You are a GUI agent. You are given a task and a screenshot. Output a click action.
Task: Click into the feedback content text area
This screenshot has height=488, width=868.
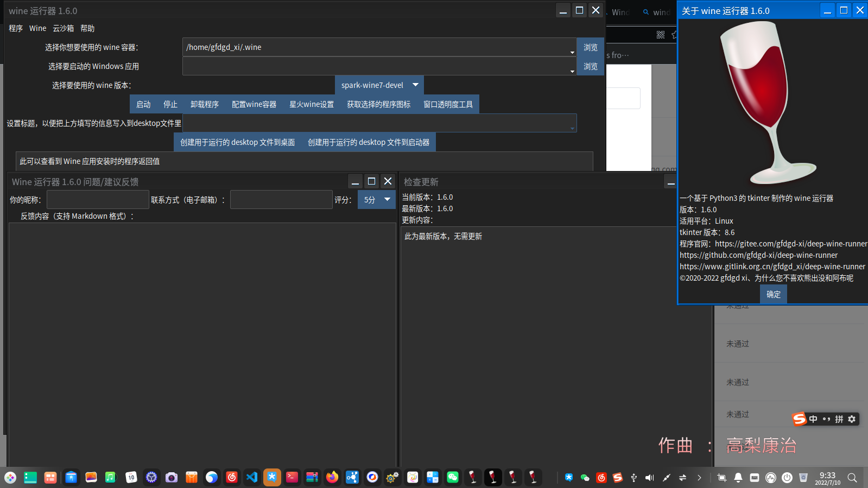(x=202, y=345)
